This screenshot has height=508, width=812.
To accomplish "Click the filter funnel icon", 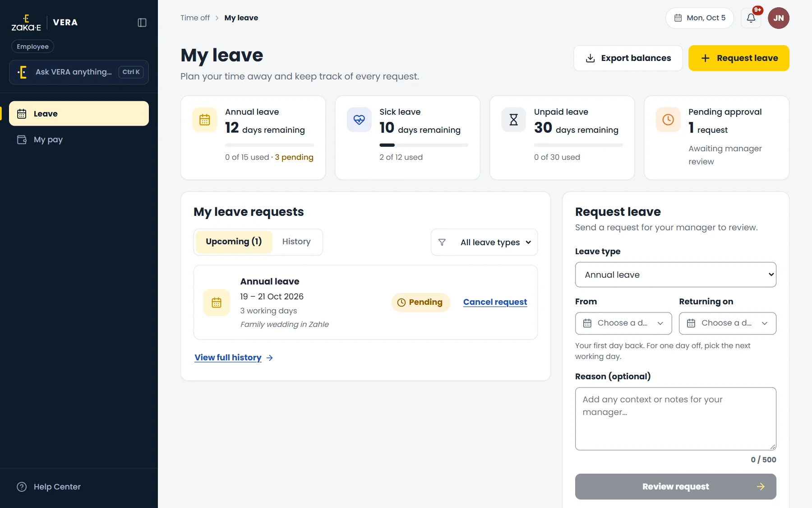I will point(442,242).
